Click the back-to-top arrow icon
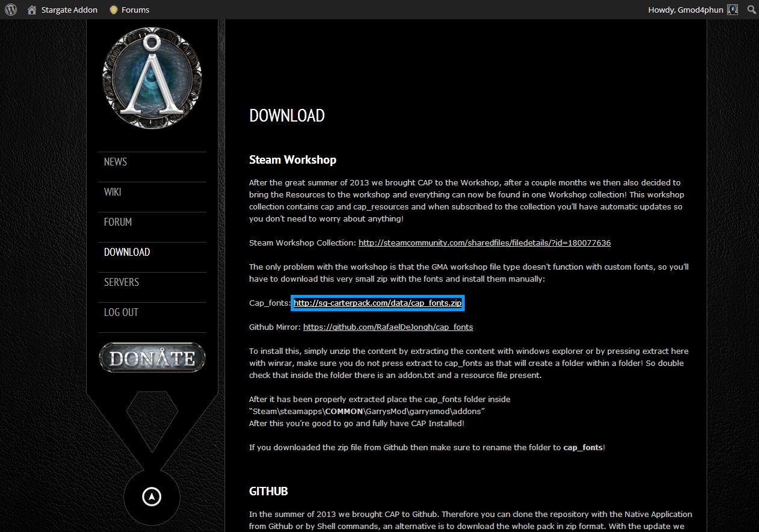 pyautogui.click(x=152, y=496)
